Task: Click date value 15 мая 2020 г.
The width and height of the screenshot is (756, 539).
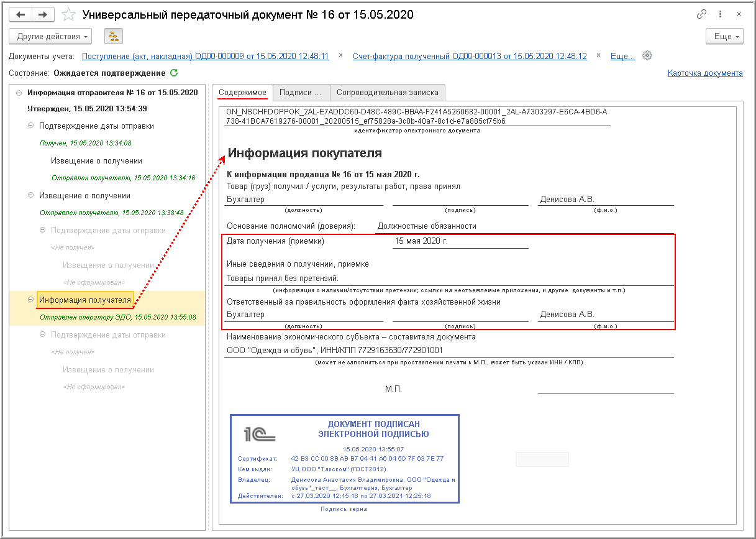Action: coord(421,241)
